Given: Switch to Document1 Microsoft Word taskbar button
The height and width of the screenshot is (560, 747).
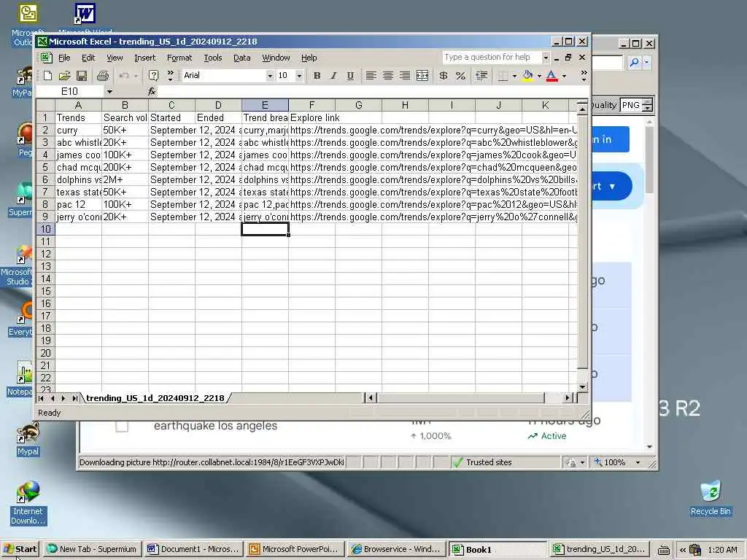Looking at the screenshot, I should 193,549.
